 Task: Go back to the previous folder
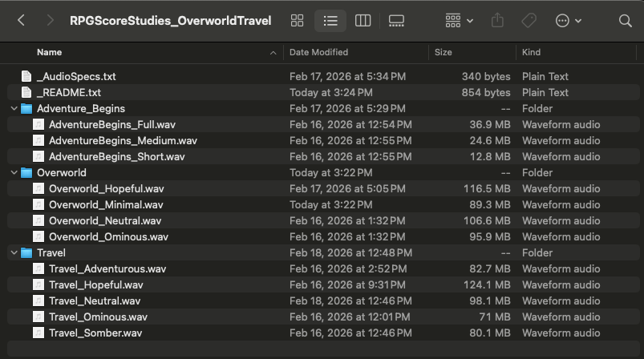(x=22, y=21)
